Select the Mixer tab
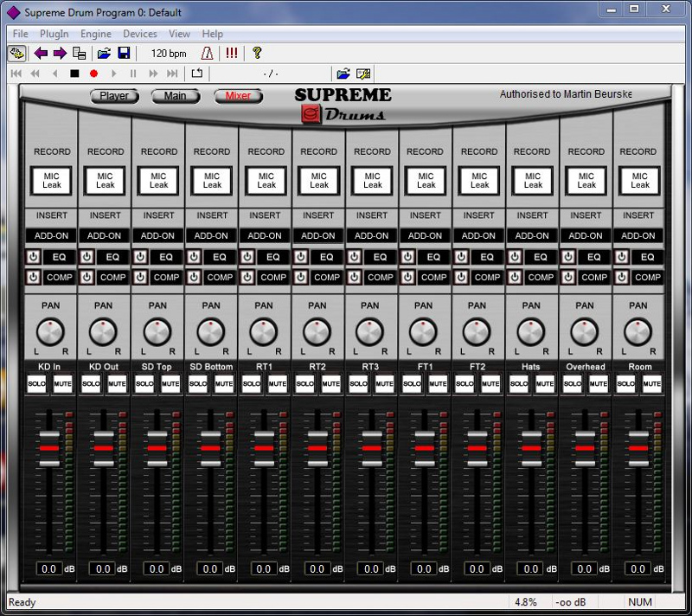 (239, 96)
